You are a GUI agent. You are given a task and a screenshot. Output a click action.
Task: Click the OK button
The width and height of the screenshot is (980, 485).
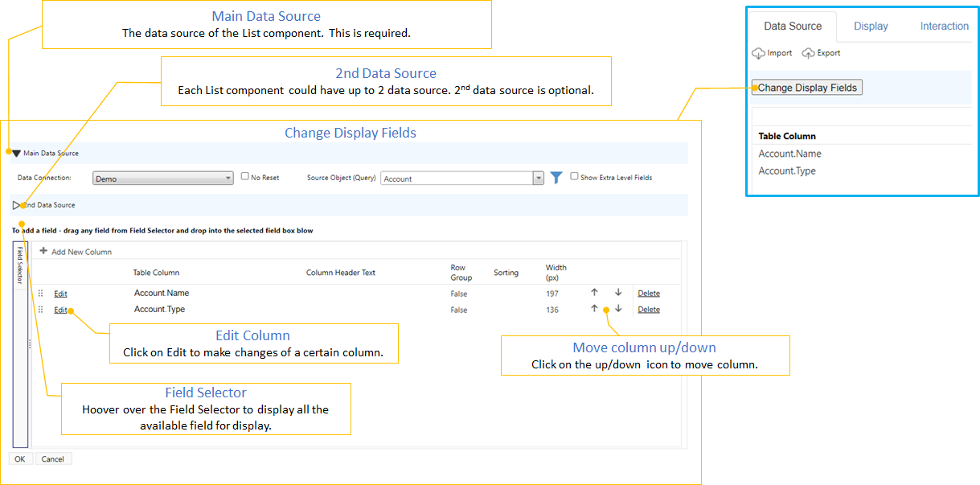[20, 458]
